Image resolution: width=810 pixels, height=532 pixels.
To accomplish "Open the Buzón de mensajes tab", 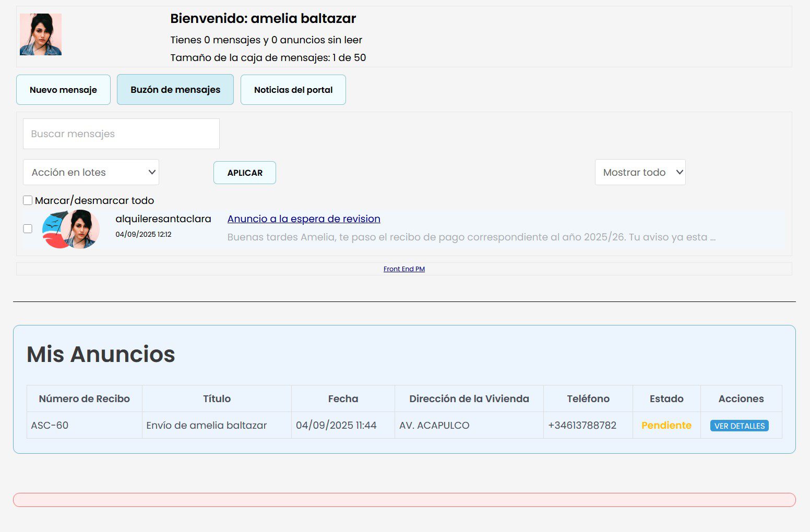I will coord(175,90).
